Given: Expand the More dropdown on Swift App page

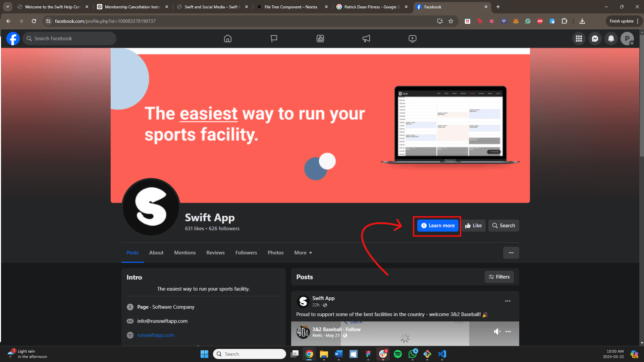Looking at the screenshot, I should (303, 252).
